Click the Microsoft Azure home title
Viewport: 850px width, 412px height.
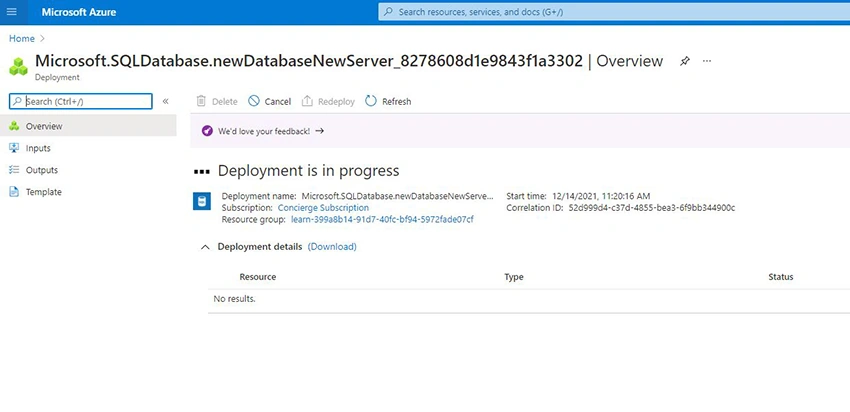click(x=79, y=12)
